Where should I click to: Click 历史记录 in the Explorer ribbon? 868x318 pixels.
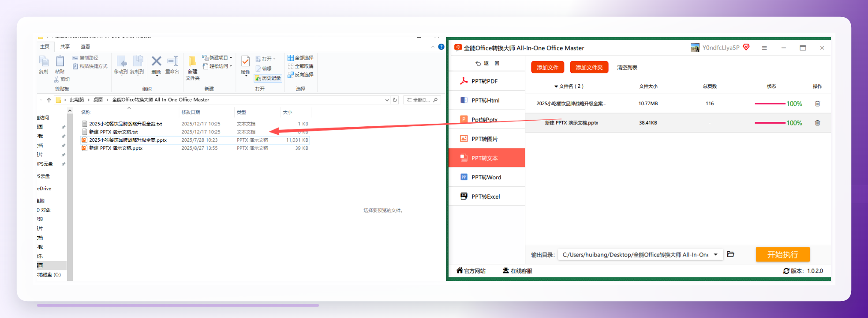268,78
